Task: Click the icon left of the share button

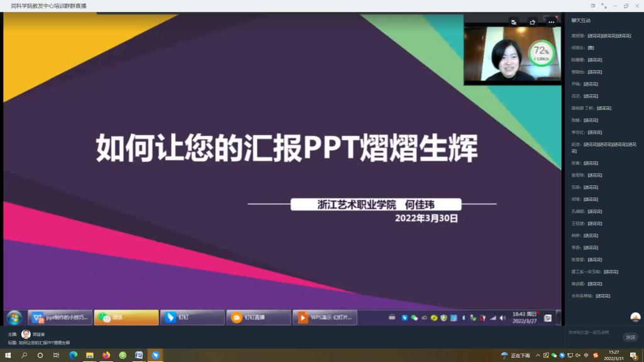Action: (x=514, y=22)
